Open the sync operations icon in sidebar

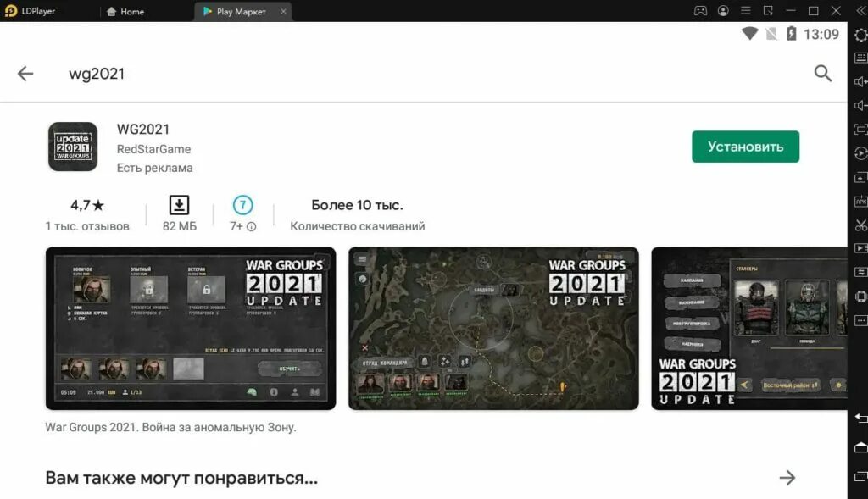click(861, 272)
